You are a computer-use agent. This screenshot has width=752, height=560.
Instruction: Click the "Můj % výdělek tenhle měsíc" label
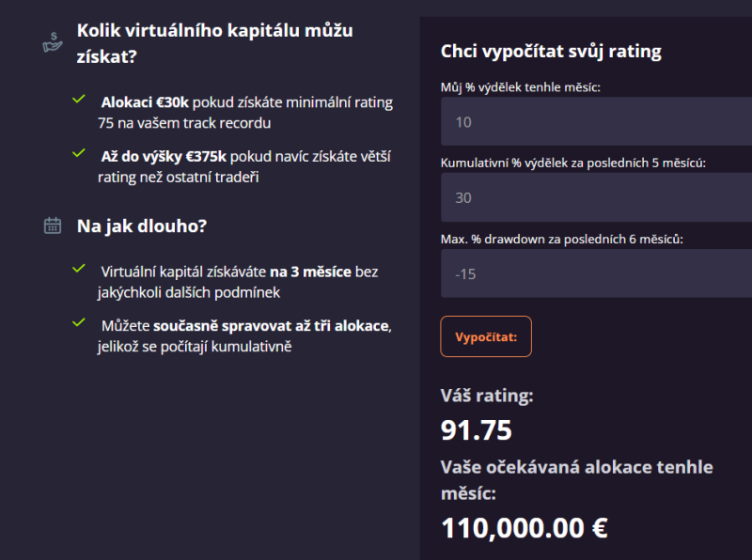coord(520,87)
